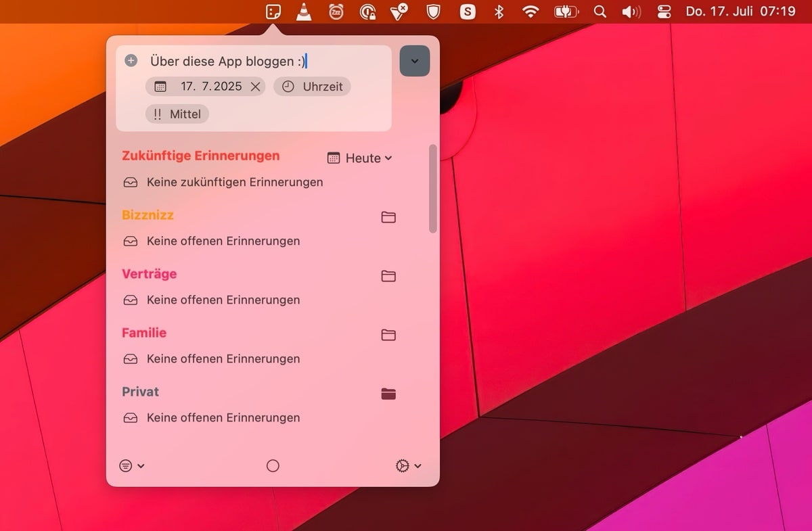The image size is (812, 531).
Task: Open the Verträge list folder icon
Action: pyautogui.click(x=388, y=276)
